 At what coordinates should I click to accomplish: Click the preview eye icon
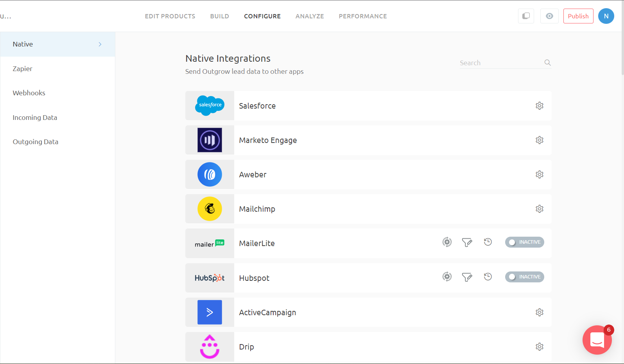click(549, 16)
